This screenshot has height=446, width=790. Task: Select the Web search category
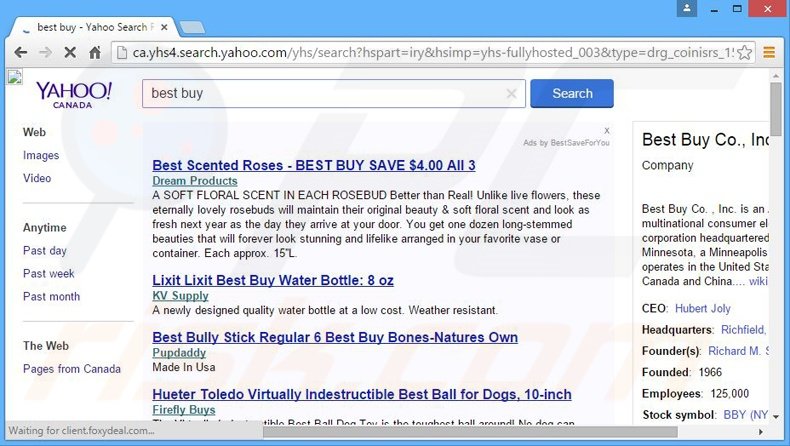[x=34, y=132]
